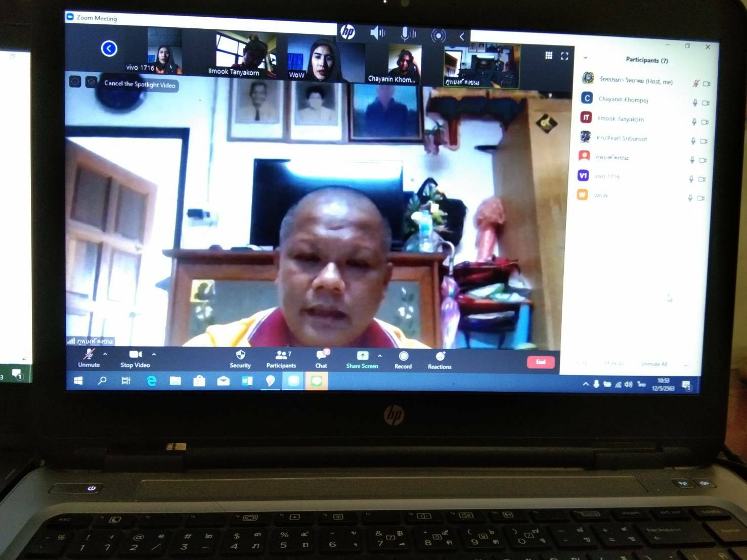This screenshot has width=747, height=560.
Task: Open Microsoft Edge from the taskbar
Action: click(x=151, y=381)
